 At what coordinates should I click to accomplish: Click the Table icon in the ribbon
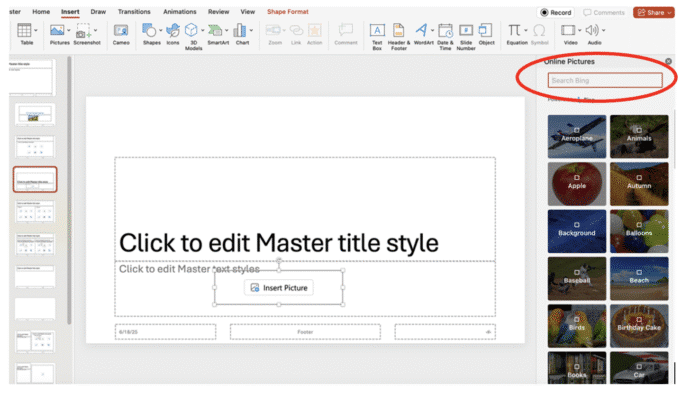point(26,31)
